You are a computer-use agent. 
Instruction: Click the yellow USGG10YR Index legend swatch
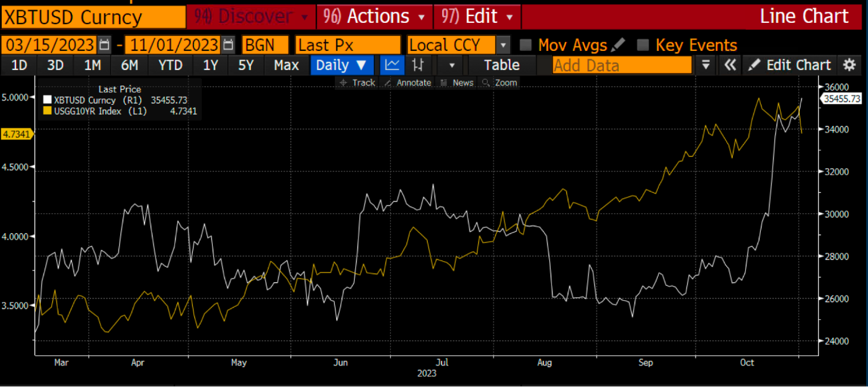coord(48,111)
